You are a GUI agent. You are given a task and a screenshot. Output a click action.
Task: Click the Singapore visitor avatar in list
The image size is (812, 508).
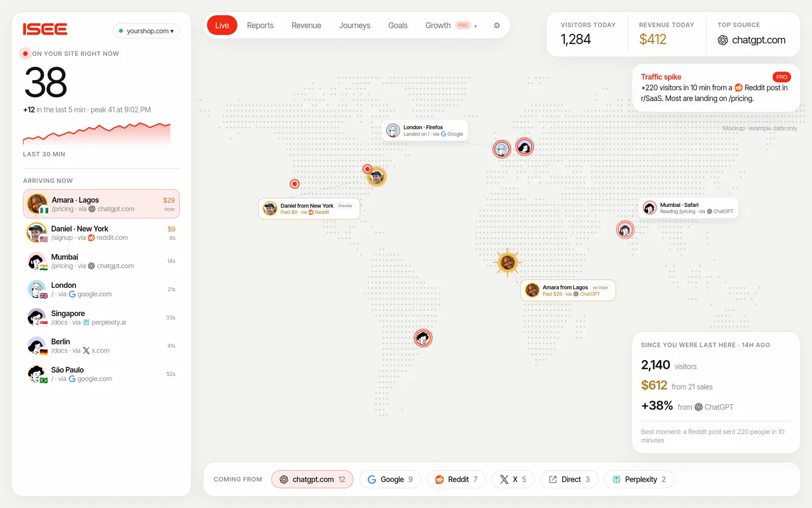tap(37, 318)
